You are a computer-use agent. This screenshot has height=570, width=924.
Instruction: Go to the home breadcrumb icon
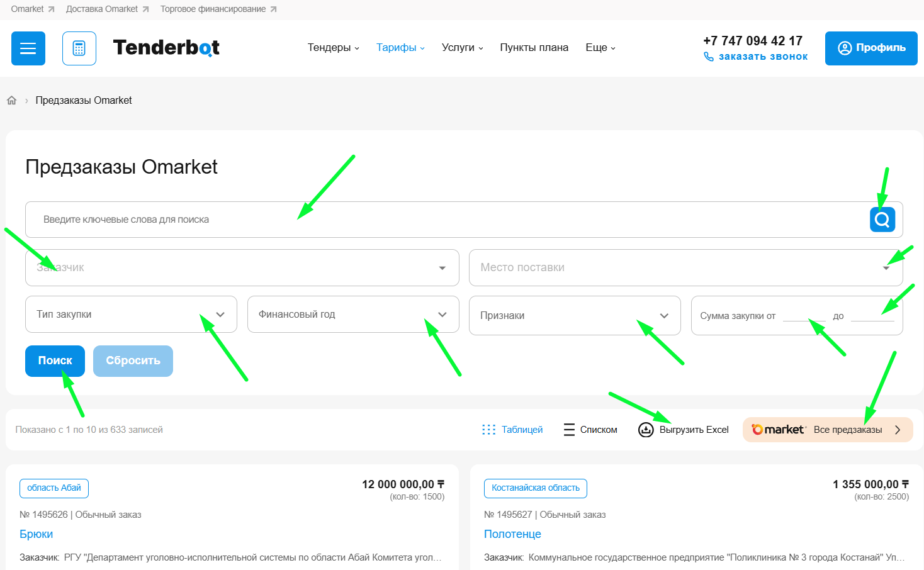click(11, 101)
